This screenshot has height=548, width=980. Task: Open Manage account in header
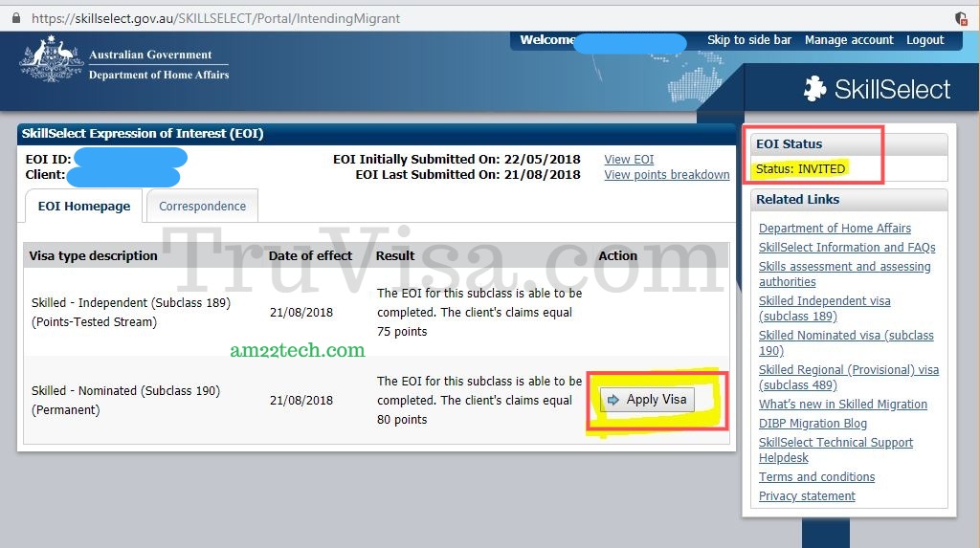[x=849, y=40]
